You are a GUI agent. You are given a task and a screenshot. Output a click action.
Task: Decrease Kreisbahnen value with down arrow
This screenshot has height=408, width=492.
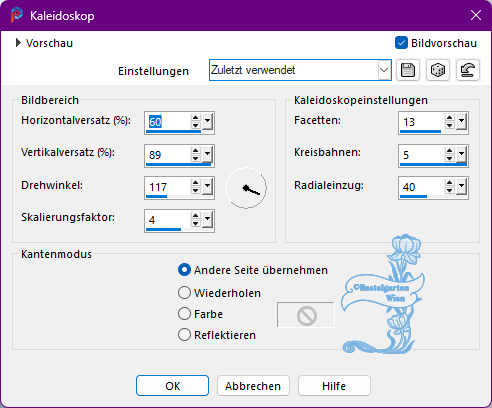pos(450,158)
